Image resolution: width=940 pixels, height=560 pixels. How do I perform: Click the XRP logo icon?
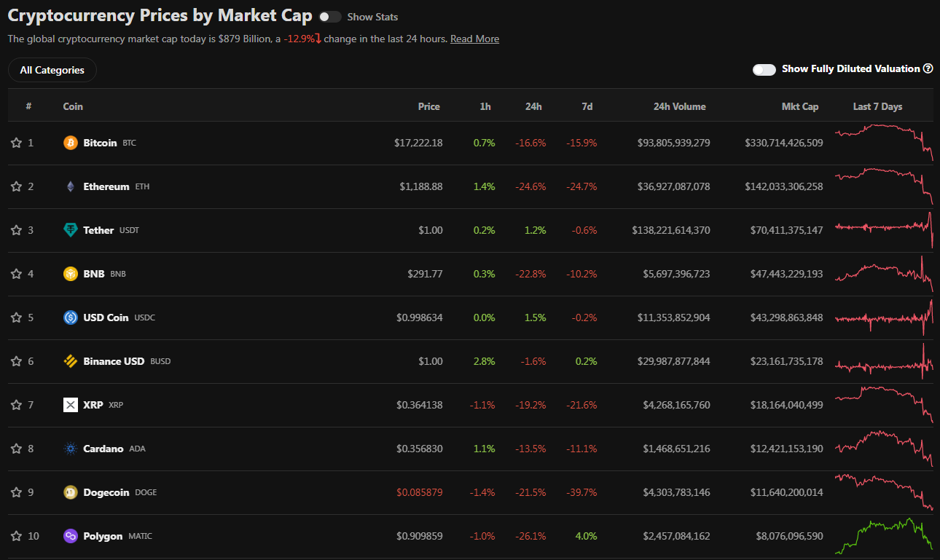point(71,405)
